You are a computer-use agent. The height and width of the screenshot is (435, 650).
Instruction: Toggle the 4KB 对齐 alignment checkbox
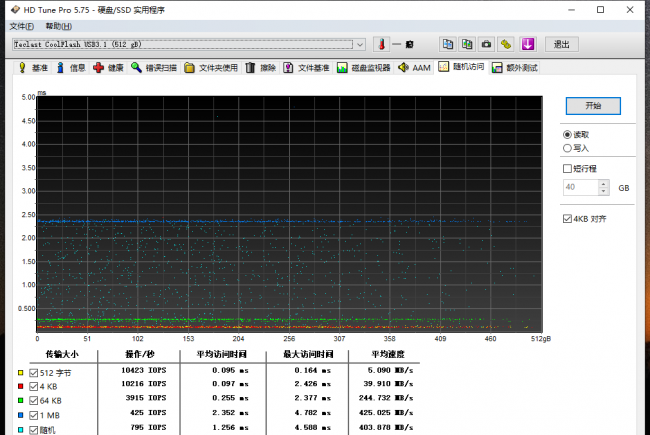pos(567,219)
